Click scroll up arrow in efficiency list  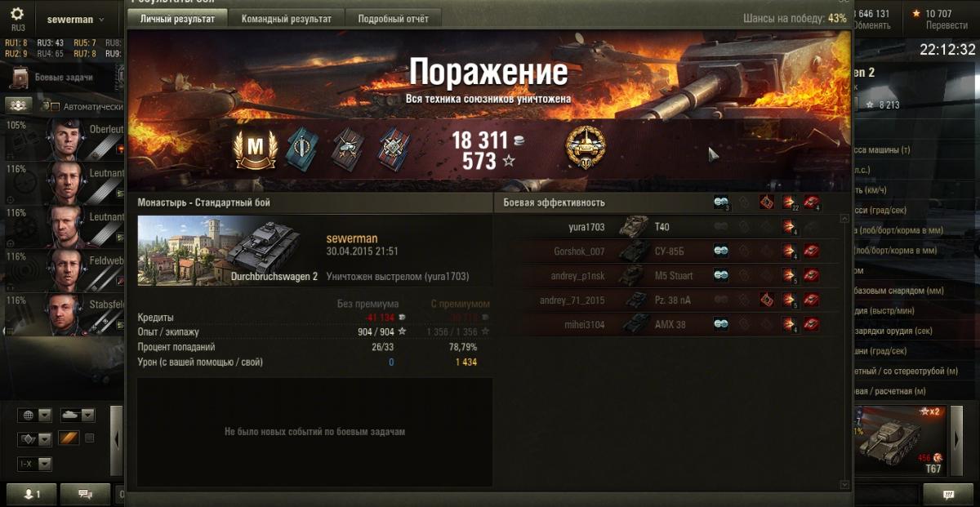tap(844, 219)
